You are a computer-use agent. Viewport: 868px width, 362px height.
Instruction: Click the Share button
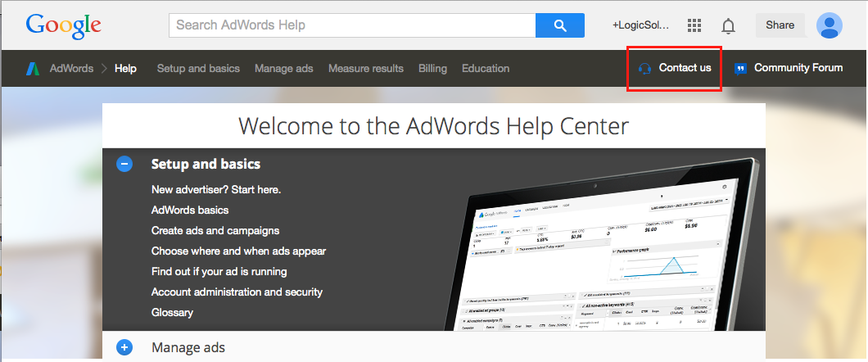click(x=780, y=25)
